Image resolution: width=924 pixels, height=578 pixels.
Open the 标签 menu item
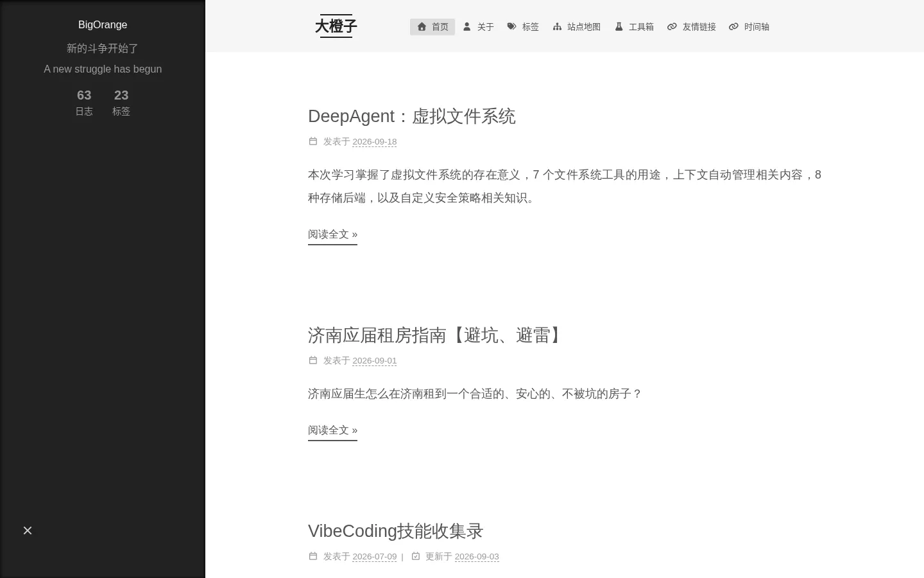523,26
